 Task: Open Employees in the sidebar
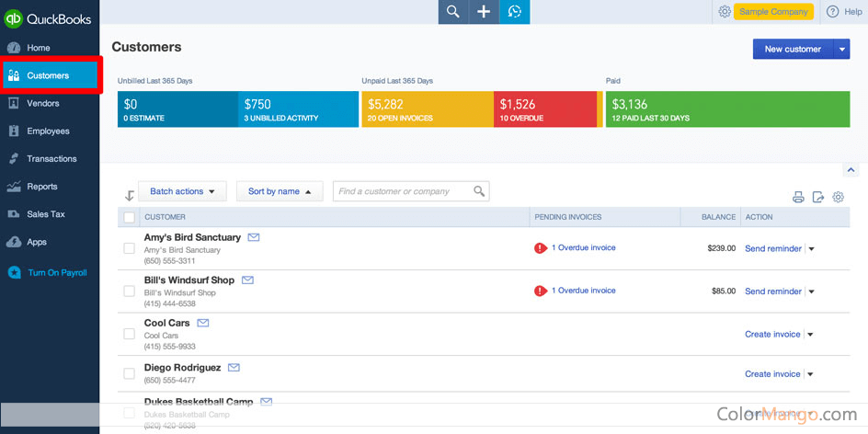coord(48,131)
